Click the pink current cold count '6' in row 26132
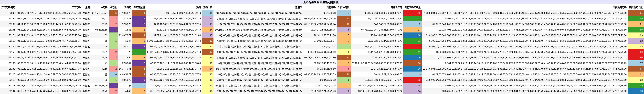The height and width of the screenshot is (94, 644). pyautogui.click(x=344, y=69)
